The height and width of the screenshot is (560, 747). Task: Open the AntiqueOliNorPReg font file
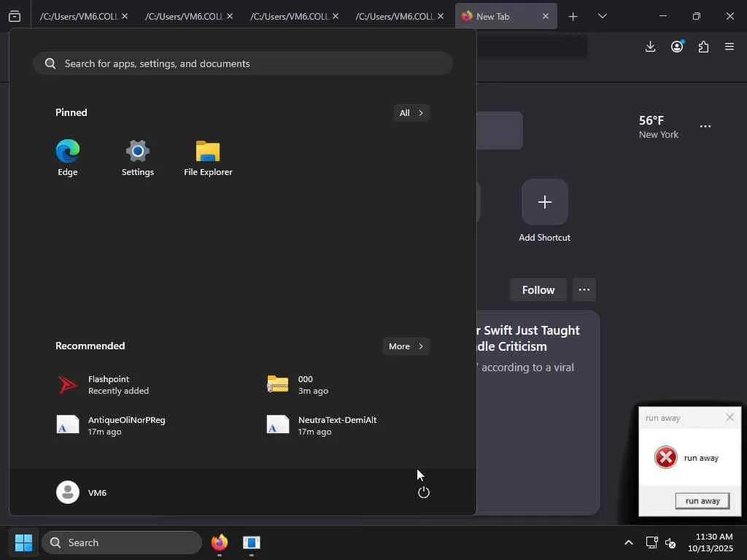click(111, 425)
